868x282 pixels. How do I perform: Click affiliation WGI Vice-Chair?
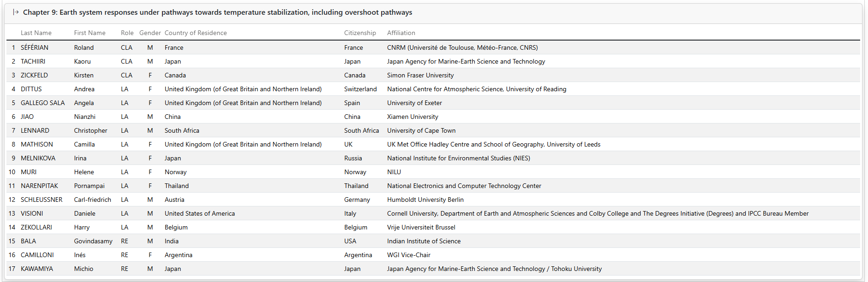(x=409, y=255)
